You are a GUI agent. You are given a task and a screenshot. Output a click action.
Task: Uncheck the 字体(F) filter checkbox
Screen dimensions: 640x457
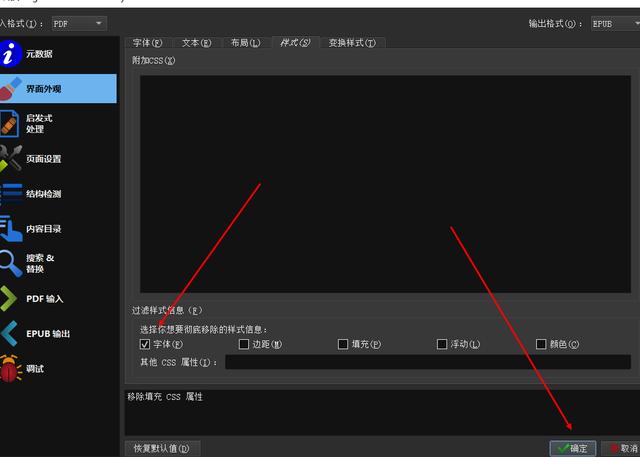pos(144,344)
